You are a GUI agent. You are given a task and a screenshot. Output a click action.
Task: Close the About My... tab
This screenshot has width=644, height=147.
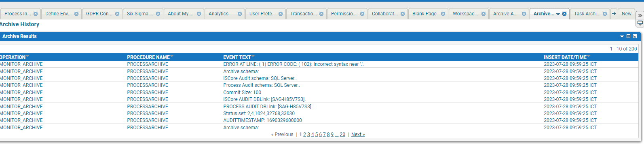pos(199,14)
